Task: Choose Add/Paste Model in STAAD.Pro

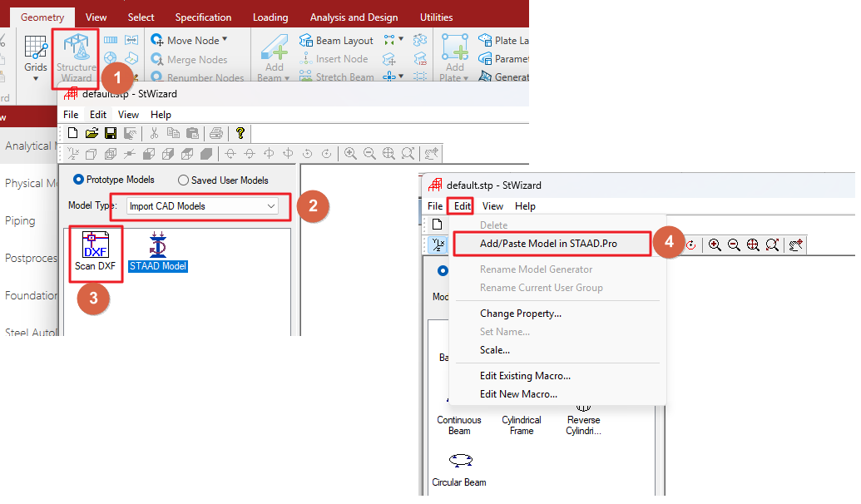Action: click(552, 244)
